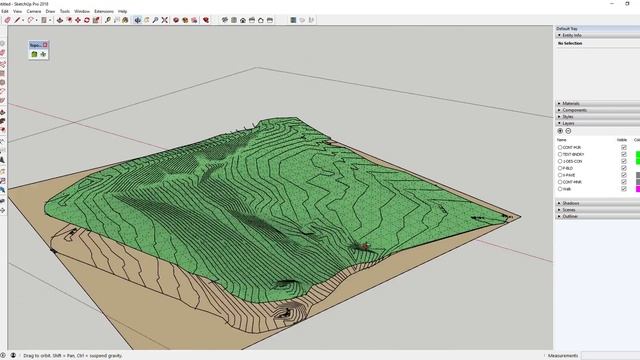Expand the Outliner panel
Screen dimensions: 640x360
click(598, 216)
